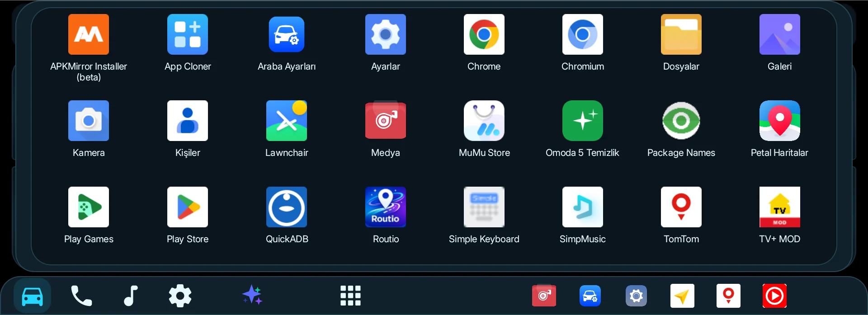The width and height of the screenshot is (868, 315).
Task: Open MuMu Store
Action: pos(484,121)
